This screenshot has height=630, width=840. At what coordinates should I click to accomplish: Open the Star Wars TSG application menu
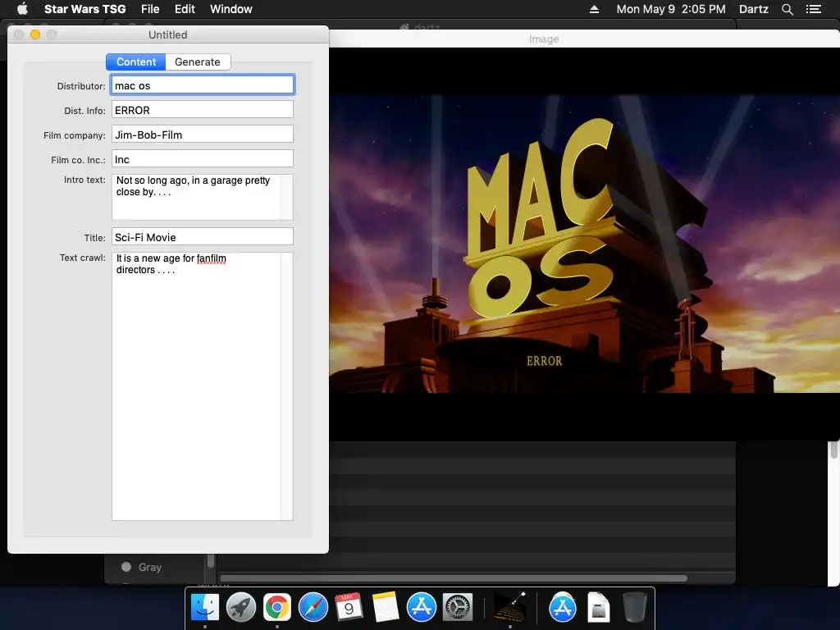coord(84,9)
